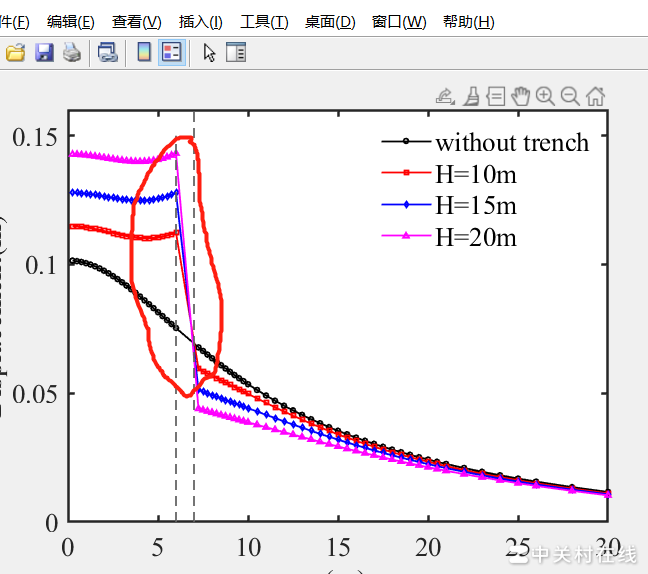Restore the view with the home icon

pyautogui.click(x=595, y=96)
